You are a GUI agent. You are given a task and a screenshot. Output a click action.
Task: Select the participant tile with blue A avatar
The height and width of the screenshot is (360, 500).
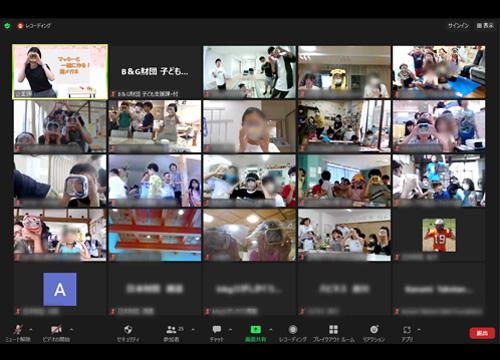click(60, 289)
